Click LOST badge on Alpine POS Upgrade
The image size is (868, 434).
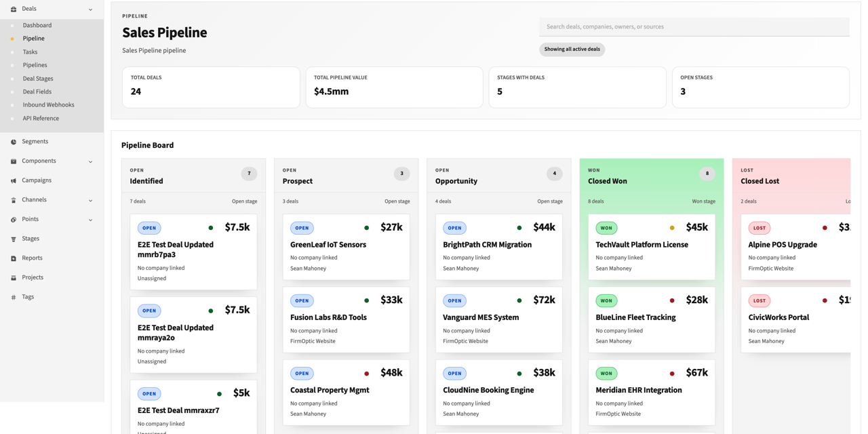tap(759, 228)
